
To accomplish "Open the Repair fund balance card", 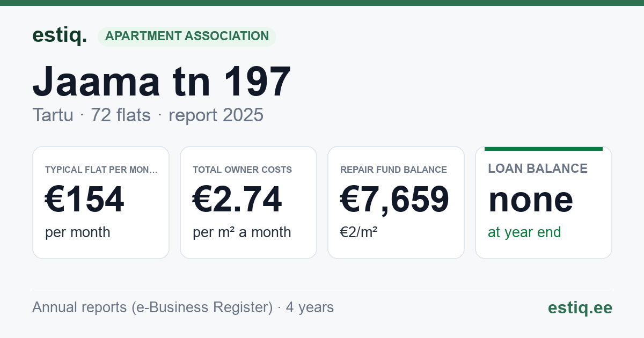I will (396, 202).
